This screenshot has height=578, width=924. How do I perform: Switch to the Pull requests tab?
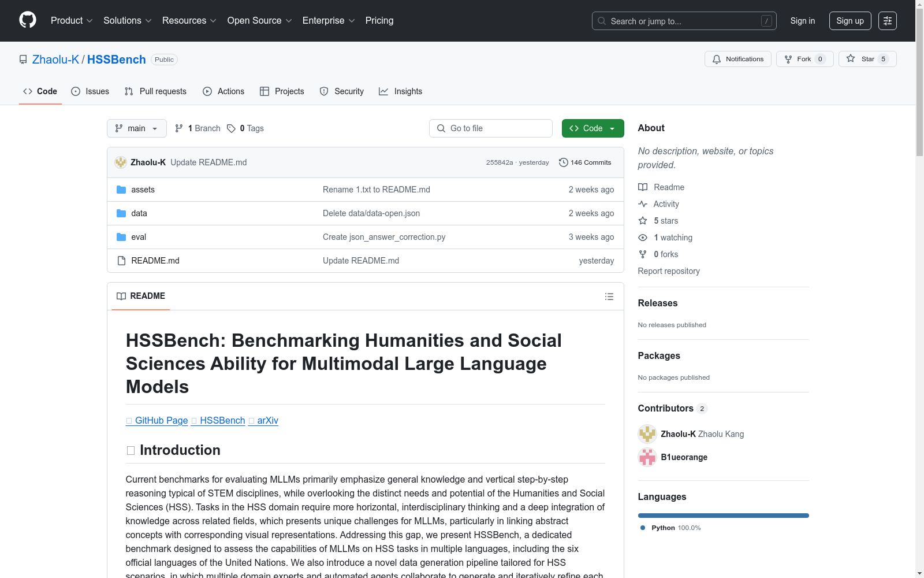click(x=155, y=91)
